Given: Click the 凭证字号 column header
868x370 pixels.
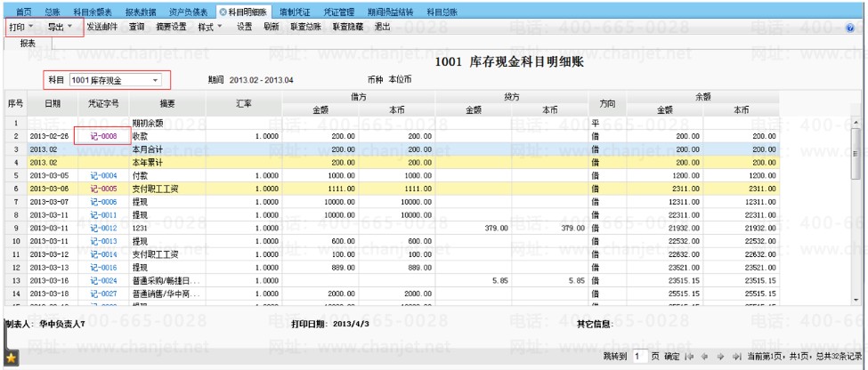Looking at the screenshot, I should click(x=103, y=103).
